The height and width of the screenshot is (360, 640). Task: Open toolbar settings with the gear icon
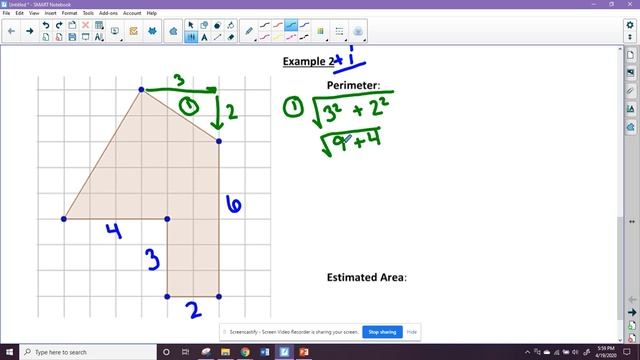630,25
